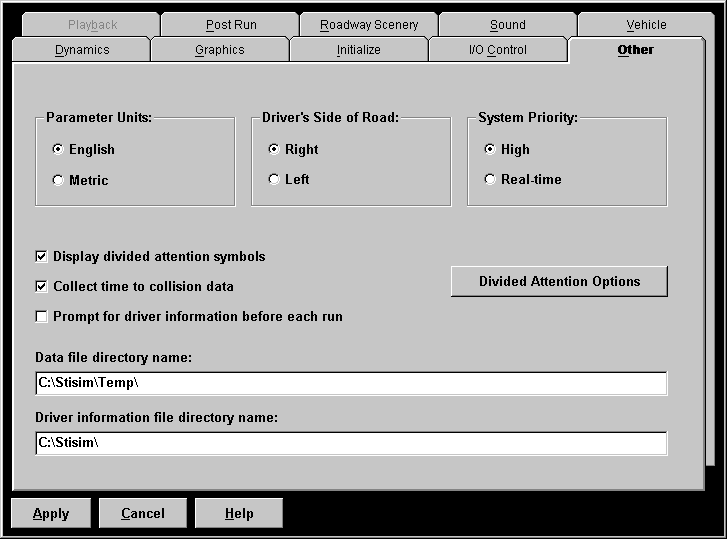
Task: Click the Apply button
Action: [x=51, y=513]
